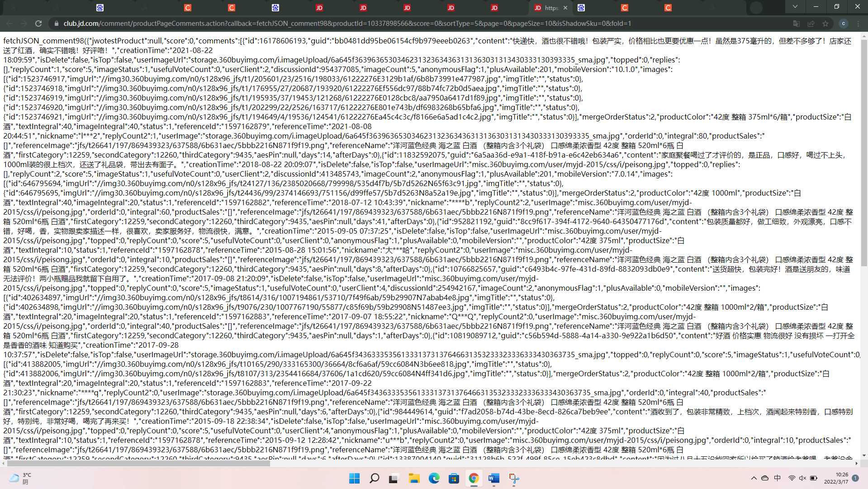The image size is (868, 489).
Task: Click the vertical scrollbar down arrow
Action: (x=864, y=455)
